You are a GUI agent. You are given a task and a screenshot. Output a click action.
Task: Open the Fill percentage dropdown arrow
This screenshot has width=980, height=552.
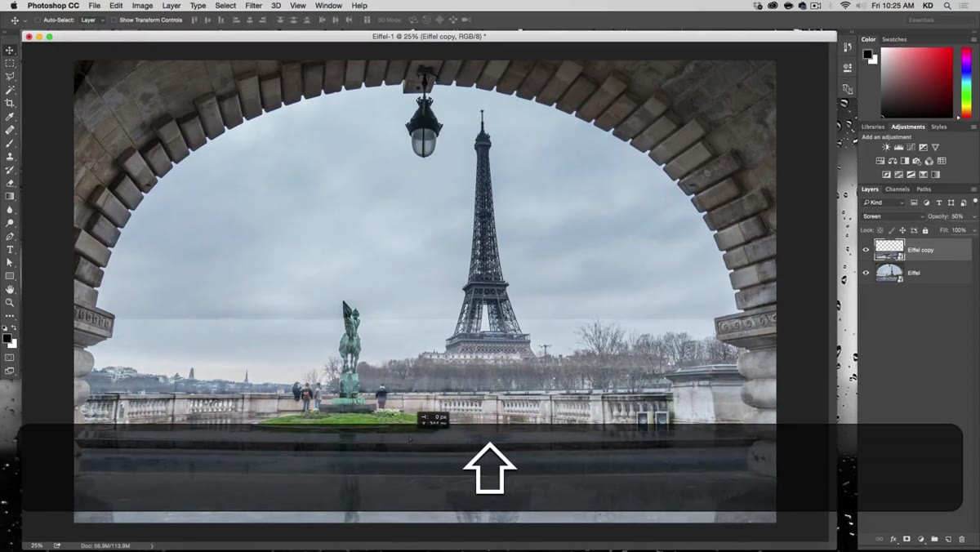coord(974,230)
